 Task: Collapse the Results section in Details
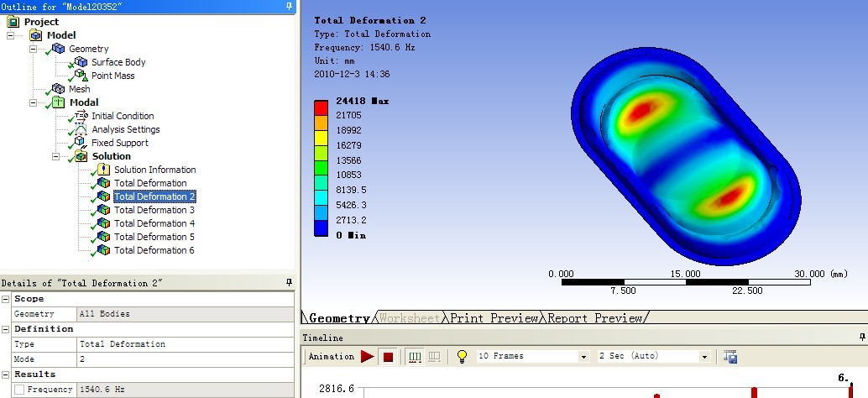click(x=5, y=374)
